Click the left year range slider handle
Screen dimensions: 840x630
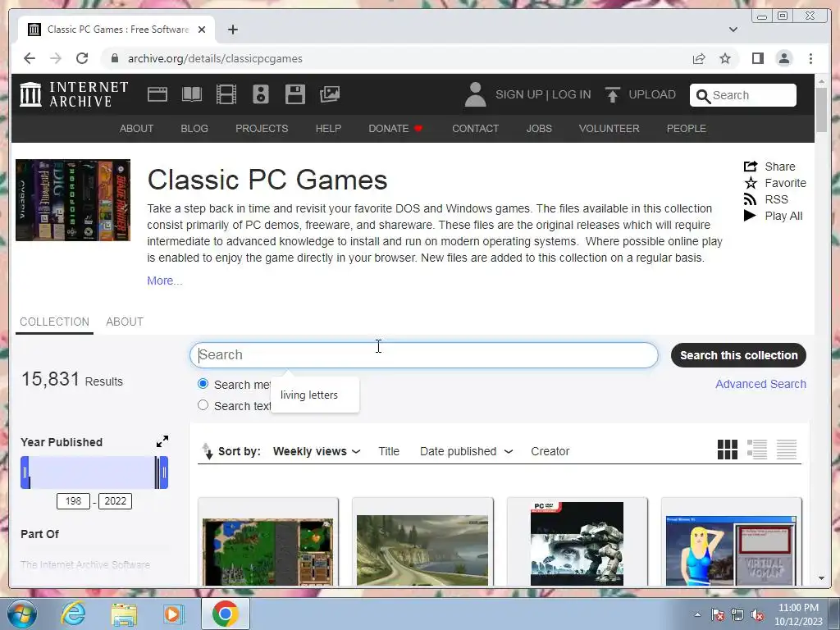25,472
